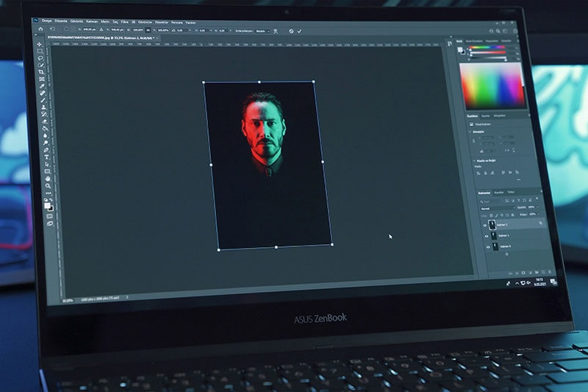Select the Brush tool
This screenshot has width=588, height=392.
(x=43, y=100)
